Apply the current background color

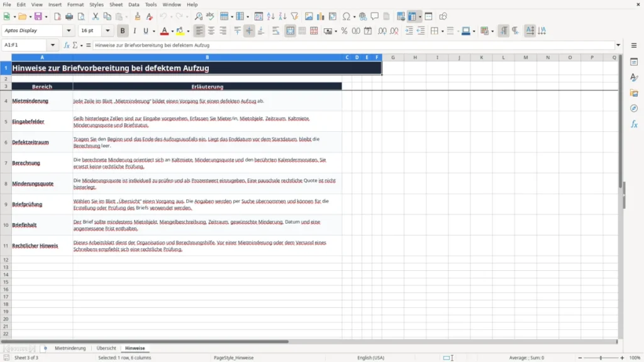tap(180, 31)
